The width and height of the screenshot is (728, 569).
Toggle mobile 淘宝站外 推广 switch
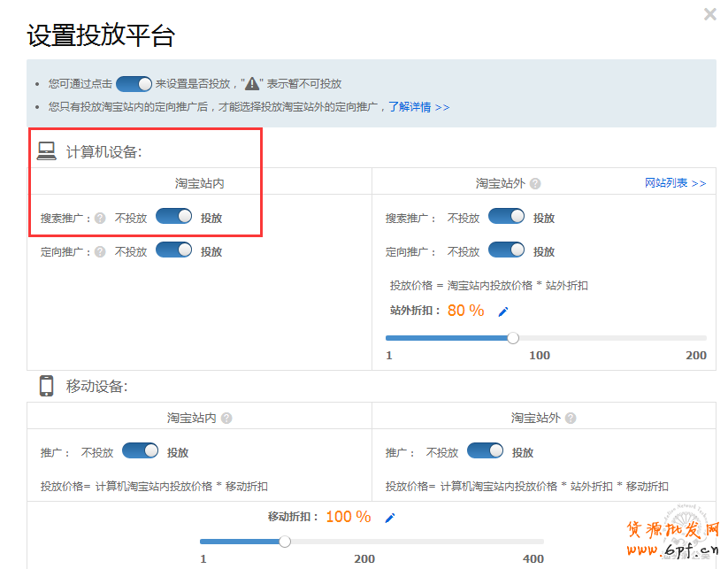click(x=485, y=451)
